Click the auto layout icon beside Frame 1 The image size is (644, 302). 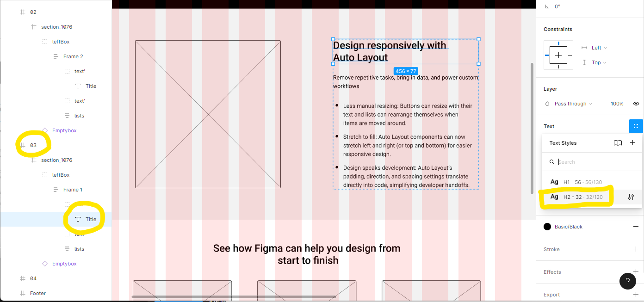(56, 190)
